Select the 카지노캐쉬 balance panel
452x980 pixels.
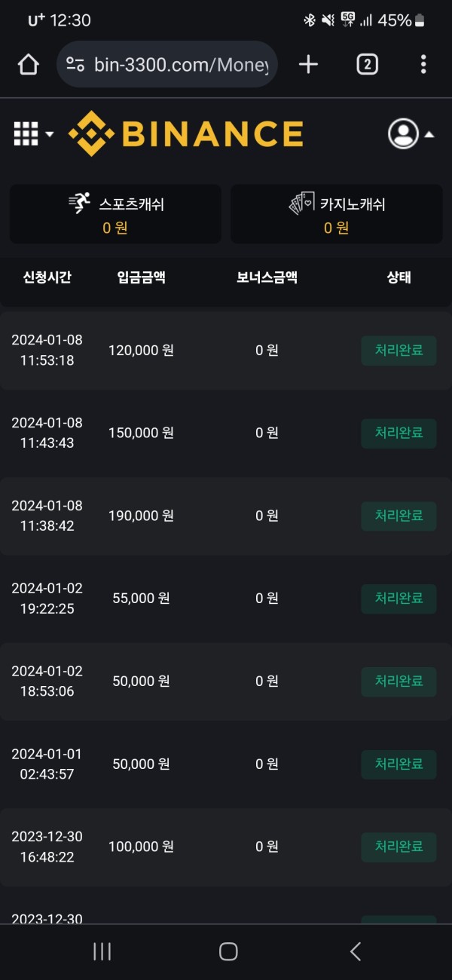coord(337,214)
